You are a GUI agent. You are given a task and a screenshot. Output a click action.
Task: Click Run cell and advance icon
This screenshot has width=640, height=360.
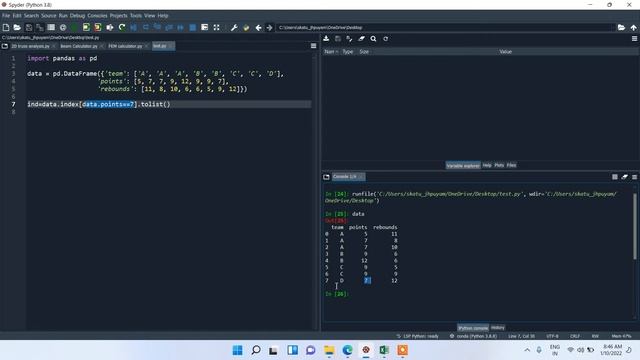click(x=98, y=27)
